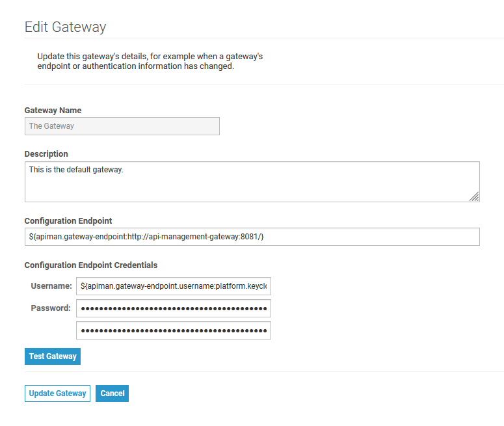Click the 'This is the default gateway.' text
The image size is (504, 426).
76,170
